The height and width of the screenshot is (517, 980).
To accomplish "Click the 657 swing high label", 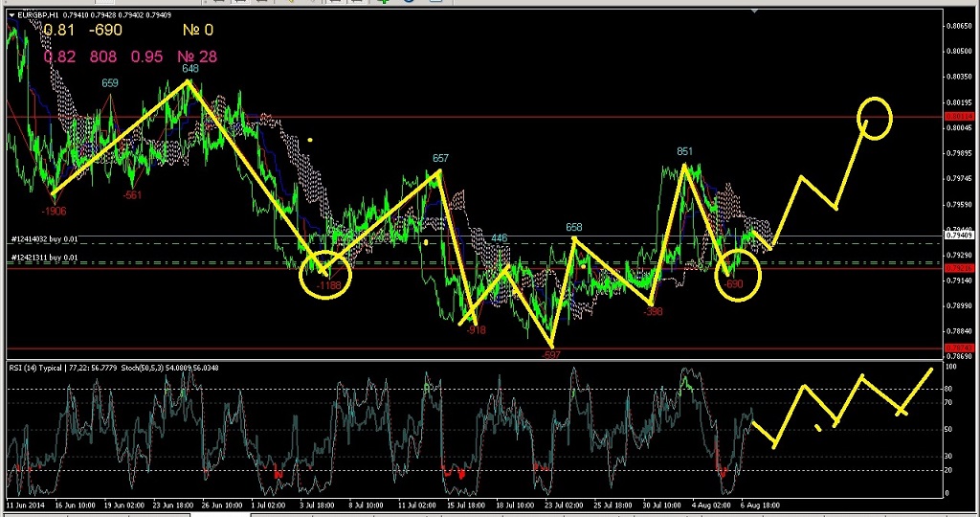I will click(440, 159).
